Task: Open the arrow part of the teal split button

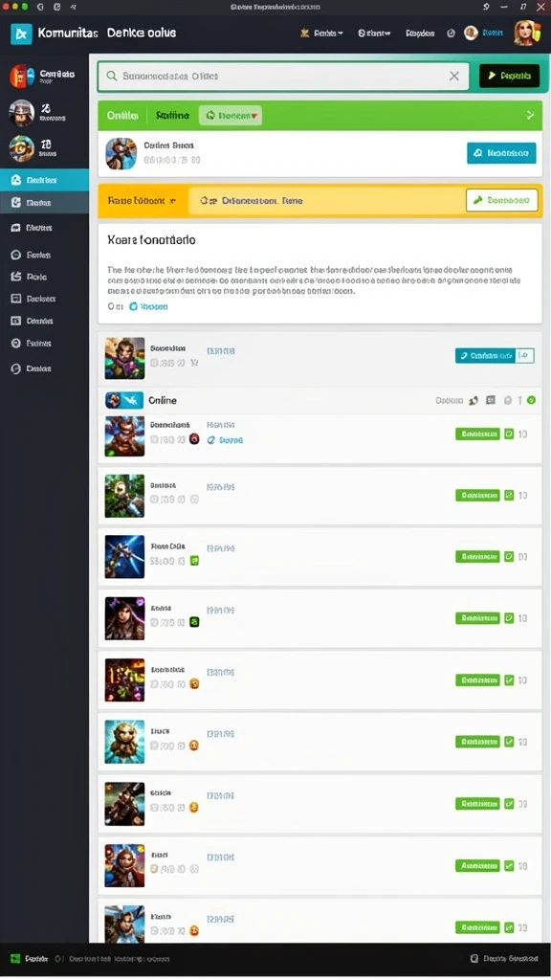Action: (x=525, y=356)
